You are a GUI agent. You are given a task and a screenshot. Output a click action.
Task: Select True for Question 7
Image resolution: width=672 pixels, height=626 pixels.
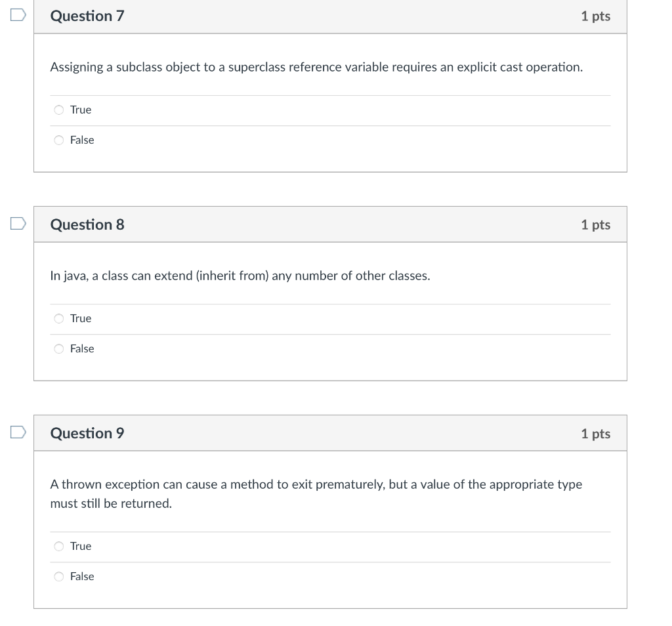coord(59,110)
